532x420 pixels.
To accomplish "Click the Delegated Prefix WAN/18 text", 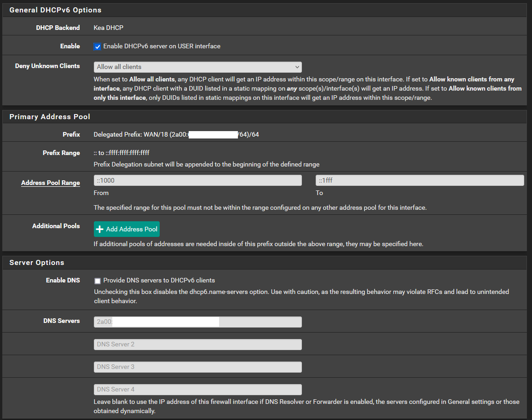I will (x=176, y=135).
